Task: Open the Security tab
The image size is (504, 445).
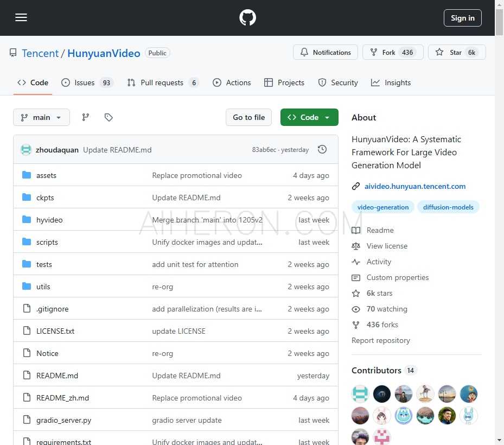Action: [338, 82]
